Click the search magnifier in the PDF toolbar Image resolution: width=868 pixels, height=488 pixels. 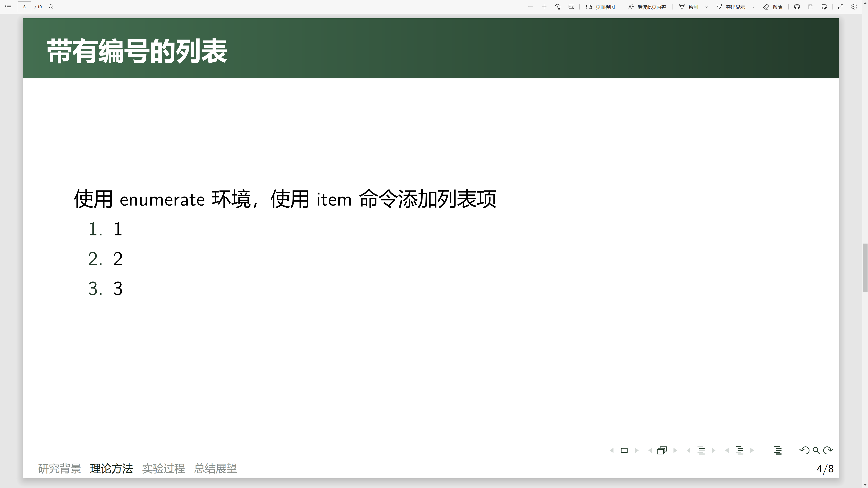[51, 7]
